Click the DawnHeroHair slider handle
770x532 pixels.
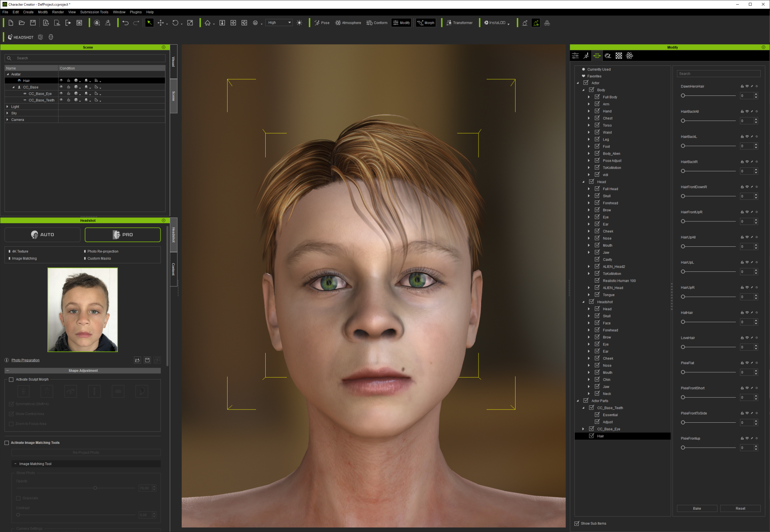pos(683,95)
